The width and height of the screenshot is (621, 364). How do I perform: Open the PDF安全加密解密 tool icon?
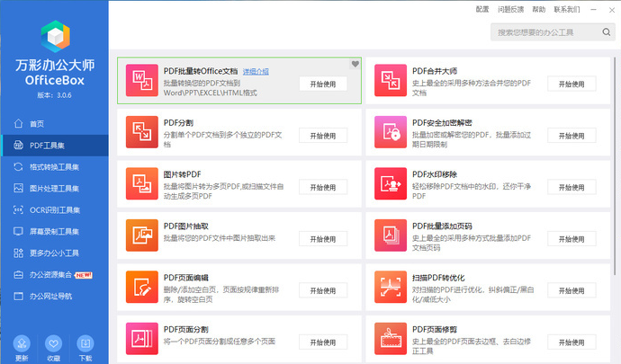click(x=391, y=132)
